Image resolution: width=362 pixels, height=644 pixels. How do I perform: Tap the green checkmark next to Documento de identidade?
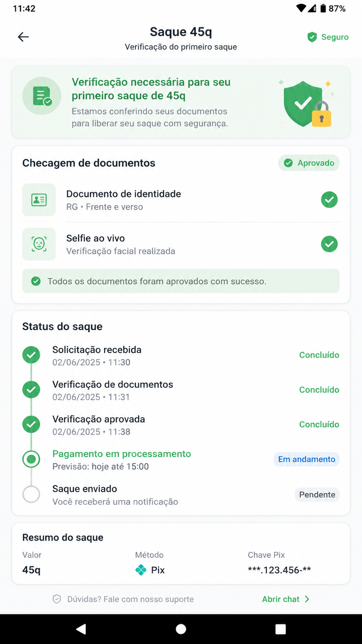[x=329, y=200]
